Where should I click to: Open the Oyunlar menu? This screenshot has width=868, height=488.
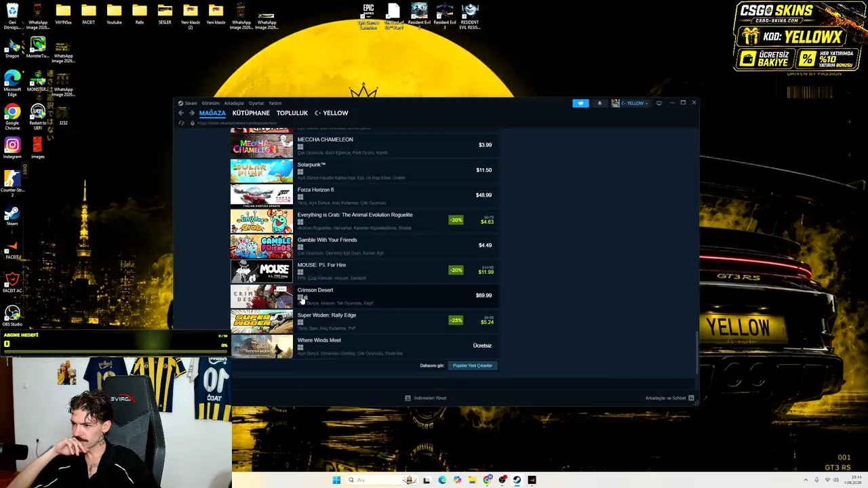pos(256,103)
